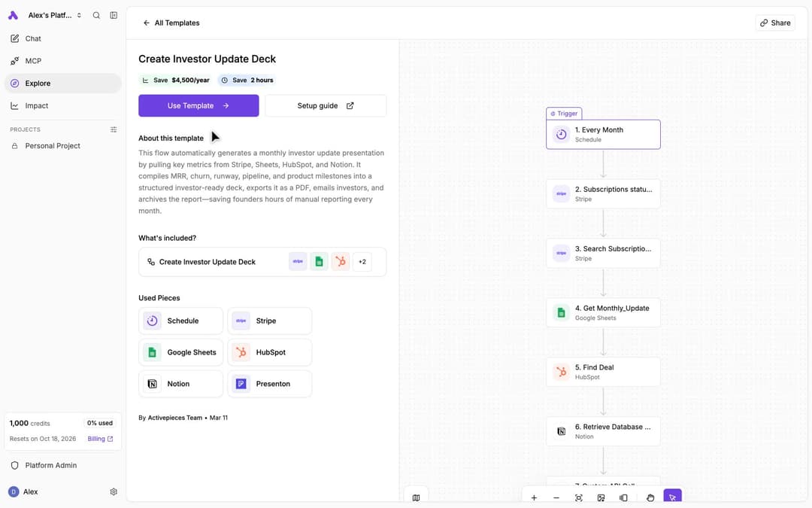
Task: Select the HubSpot piece card
Action: coord(269,352)
